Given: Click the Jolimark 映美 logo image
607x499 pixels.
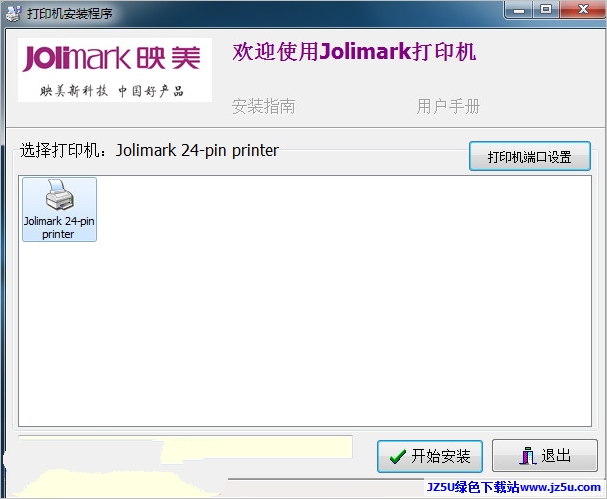Looking at the screenshot, I should 115,70.
